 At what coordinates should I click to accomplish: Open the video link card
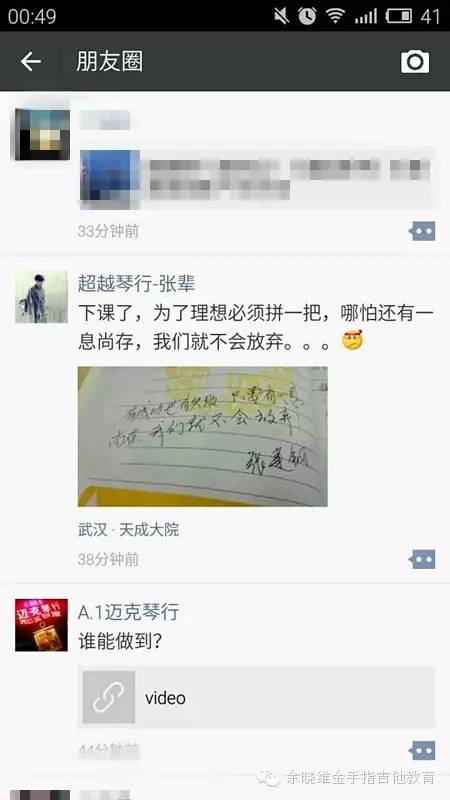point(257,697)
